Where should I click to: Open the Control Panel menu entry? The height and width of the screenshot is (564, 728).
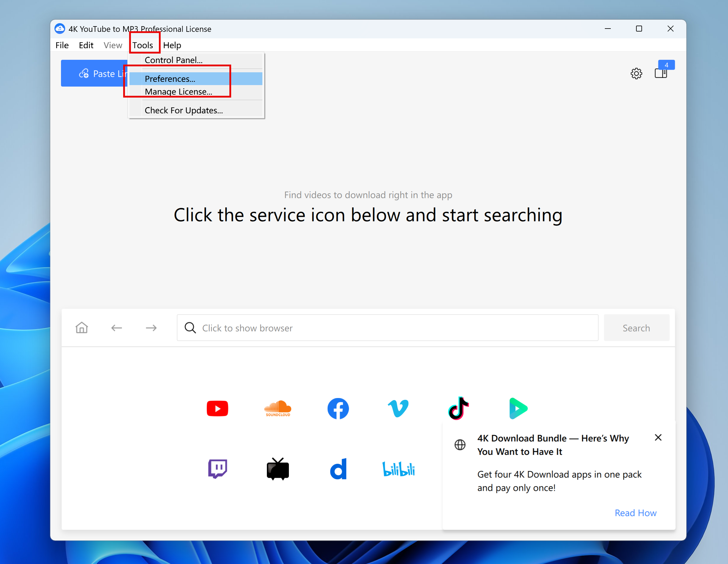pyautogui.click(x=173, y=60)
